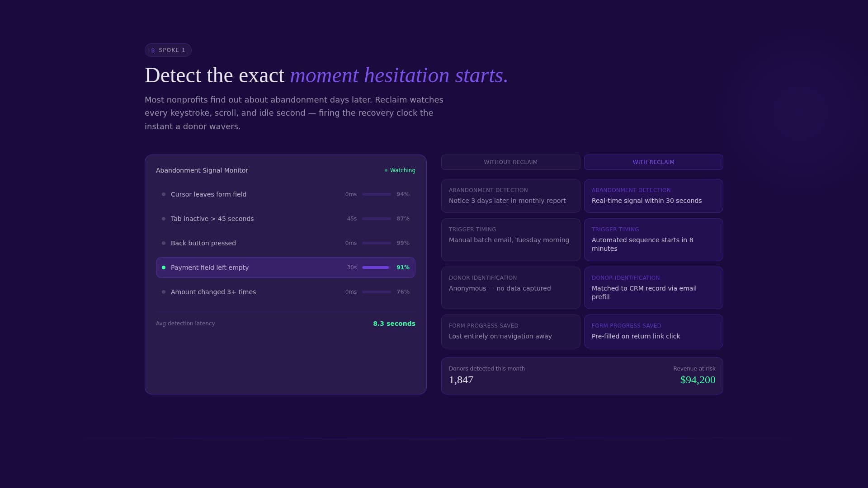The image size is (868, 488).
Task: Click the Abandonment Signal Monitor title
Action: click(202, 170)
